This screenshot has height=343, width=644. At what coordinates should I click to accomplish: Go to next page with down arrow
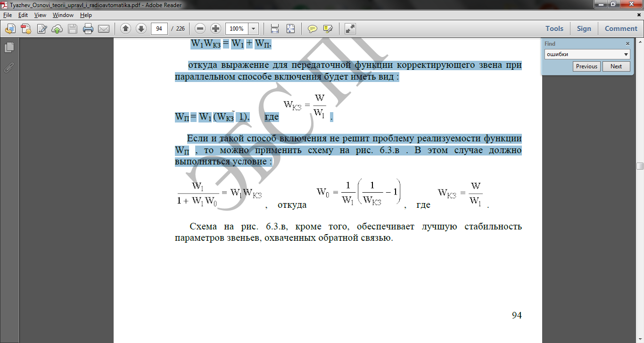tap(141, 29)
